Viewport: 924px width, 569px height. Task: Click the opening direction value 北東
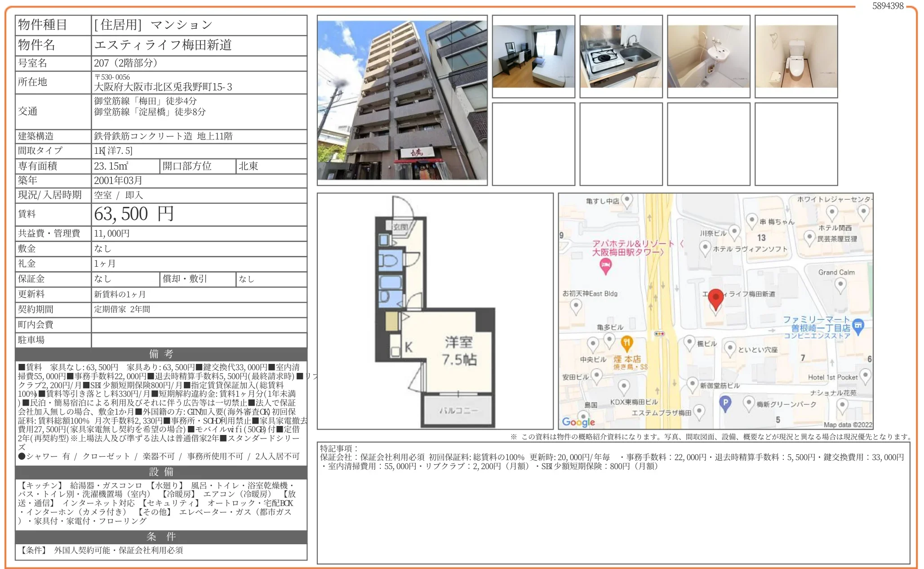coord(248,166)
